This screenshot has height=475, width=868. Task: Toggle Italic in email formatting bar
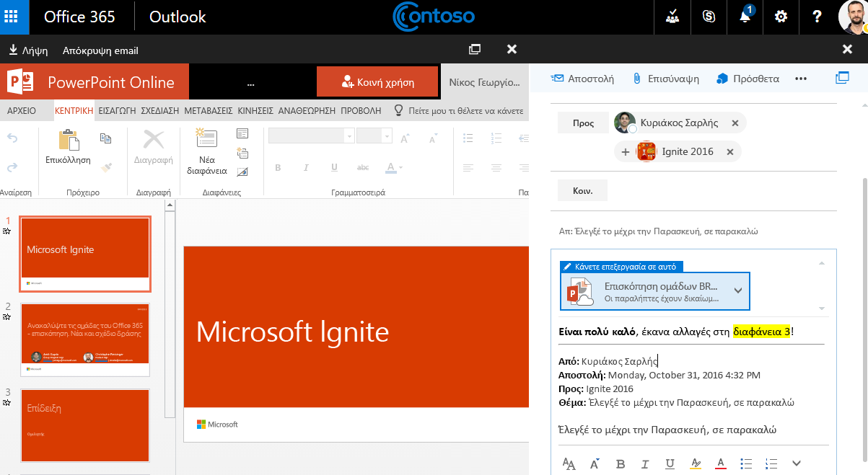point(645,463)
